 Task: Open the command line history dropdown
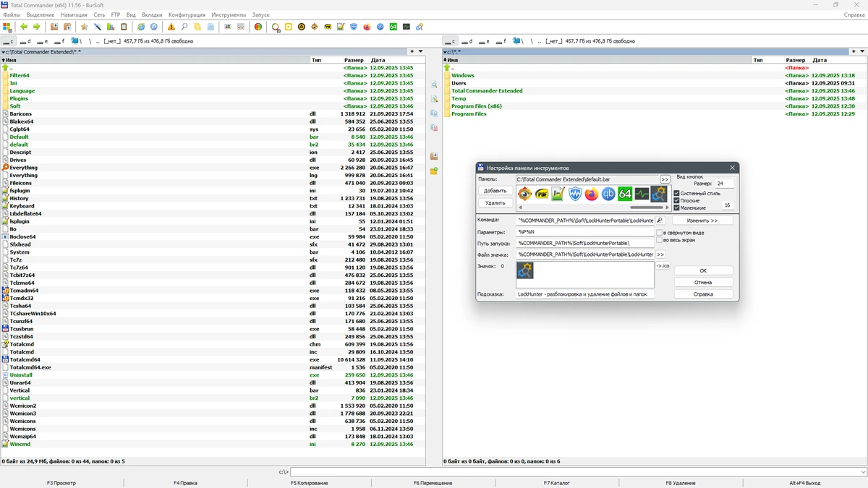coord(863,472)
